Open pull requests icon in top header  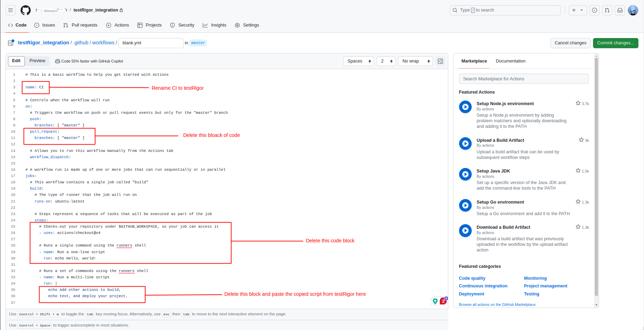[607, 10]
